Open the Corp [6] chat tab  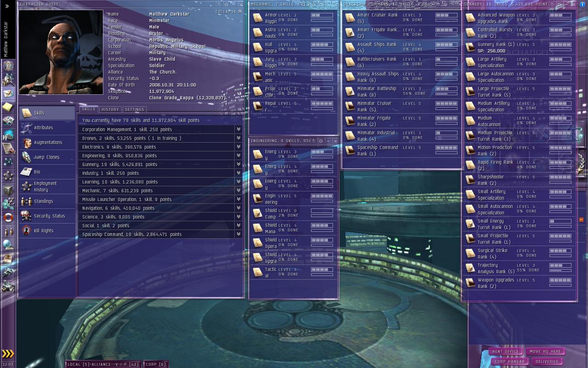156,364
